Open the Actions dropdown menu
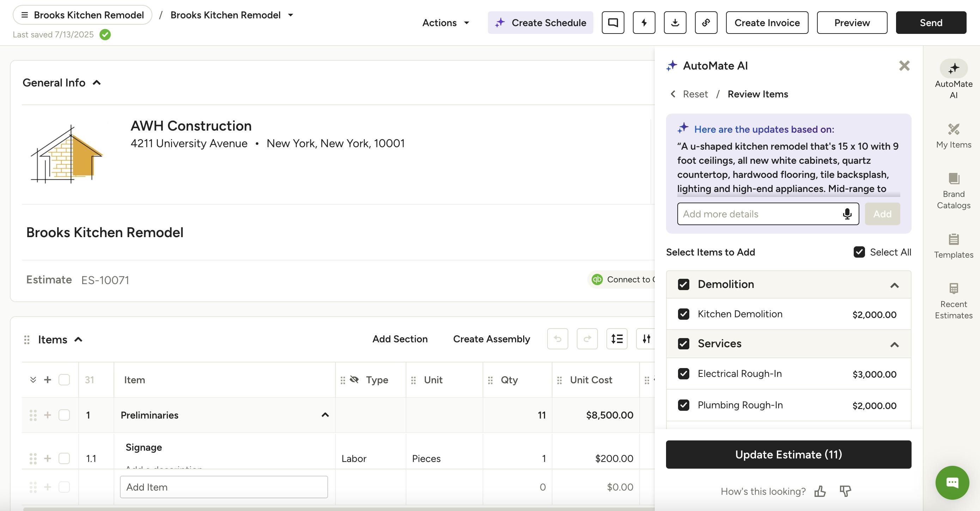The height and width of the screenshot is (511, 980). point(446,23)
